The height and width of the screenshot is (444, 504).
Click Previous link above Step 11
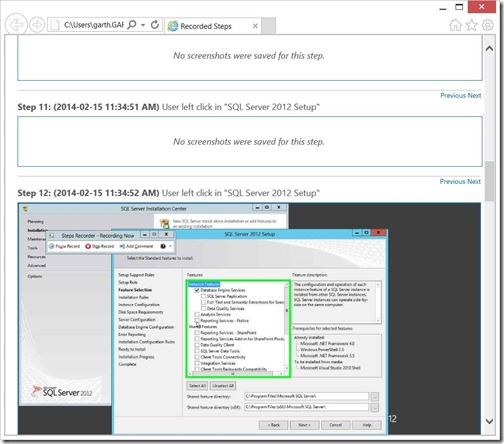453,96
